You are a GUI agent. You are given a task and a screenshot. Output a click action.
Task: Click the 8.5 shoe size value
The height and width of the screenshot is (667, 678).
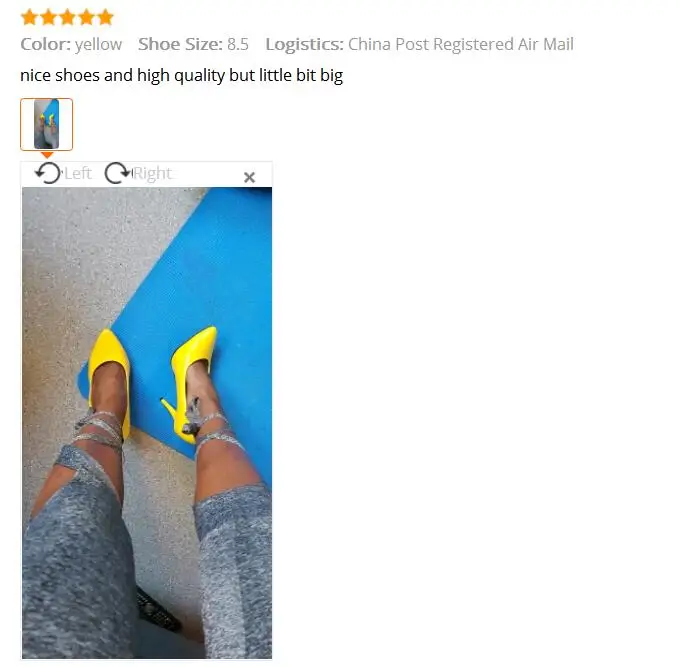pos(238,44)
